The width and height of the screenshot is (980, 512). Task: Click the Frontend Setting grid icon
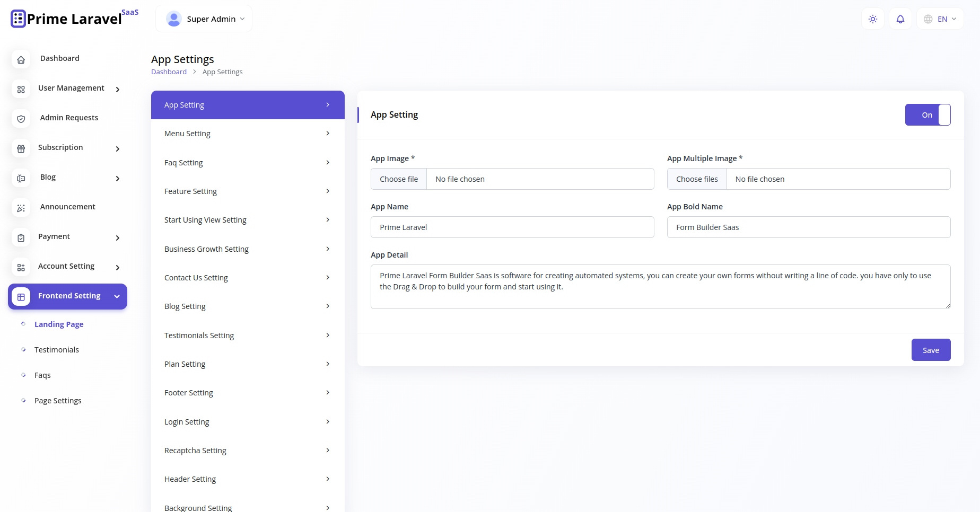[21, 296]
